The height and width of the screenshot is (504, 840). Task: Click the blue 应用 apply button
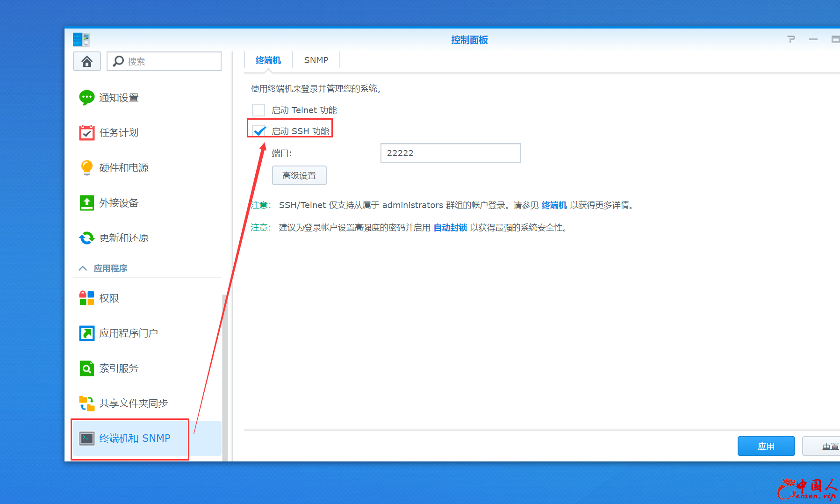766,446
